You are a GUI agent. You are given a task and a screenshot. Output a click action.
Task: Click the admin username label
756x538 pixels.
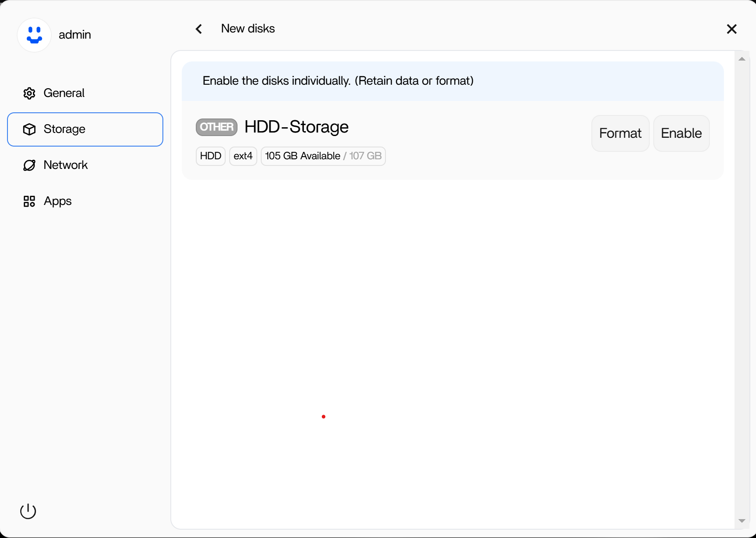tap(75, 35)
